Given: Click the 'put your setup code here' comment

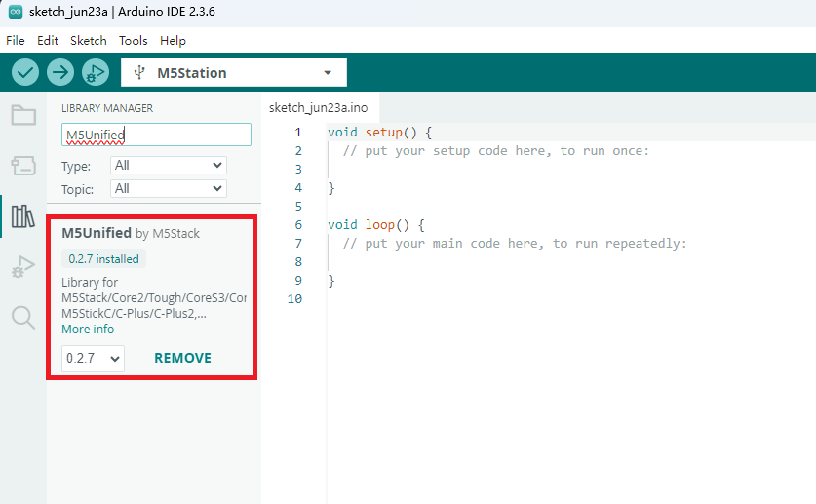Looking at the screenshot, I should coord(496,151).
